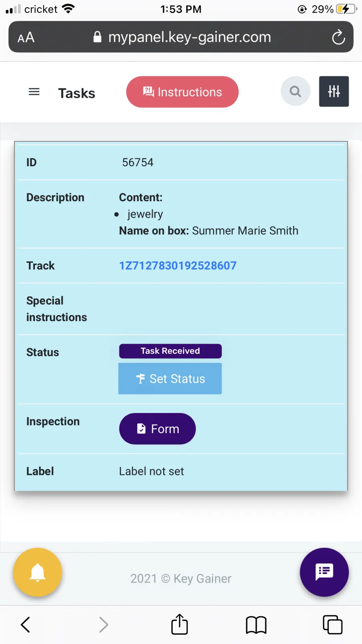Go back with the browser arrow
The image size is (362, 644).
25,625
